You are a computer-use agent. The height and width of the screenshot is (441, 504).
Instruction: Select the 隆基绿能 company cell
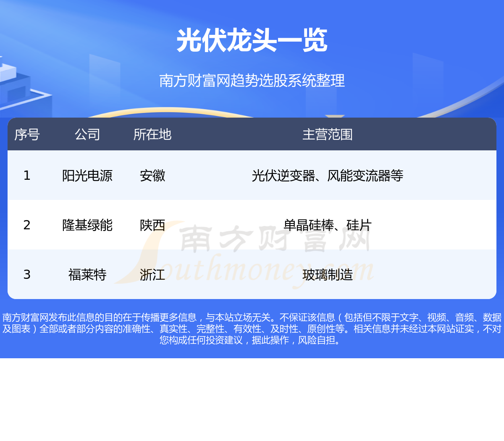(x=87, y=225)
